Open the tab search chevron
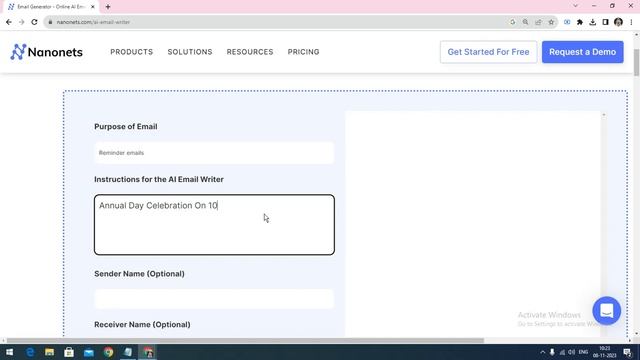 (576, 6)
